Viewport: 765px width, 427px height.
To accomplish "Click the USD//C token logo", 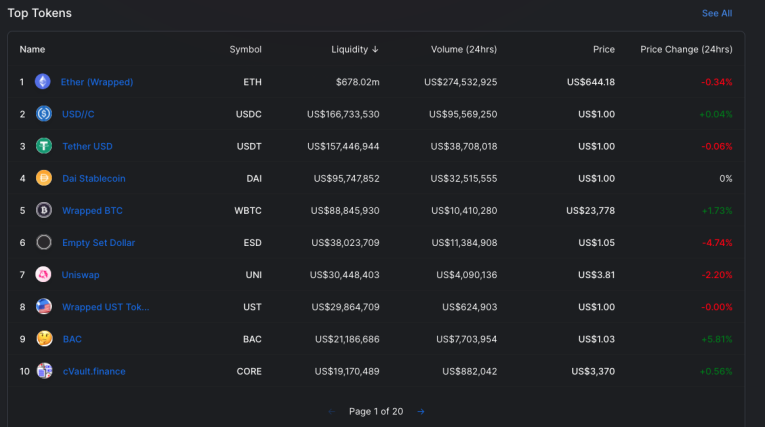I will (44, 114).
